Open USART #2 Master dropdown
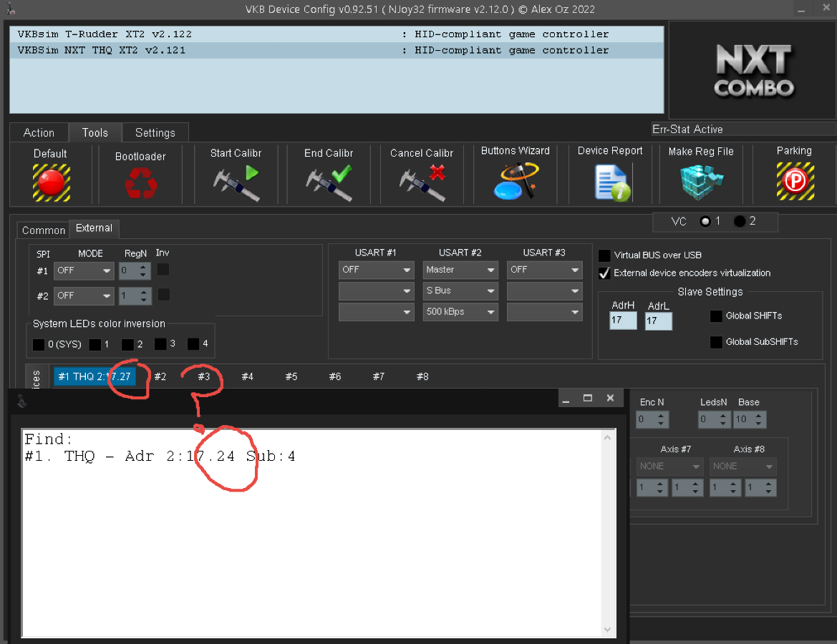Viewport: 837px width, 644px height. (460, 270)
